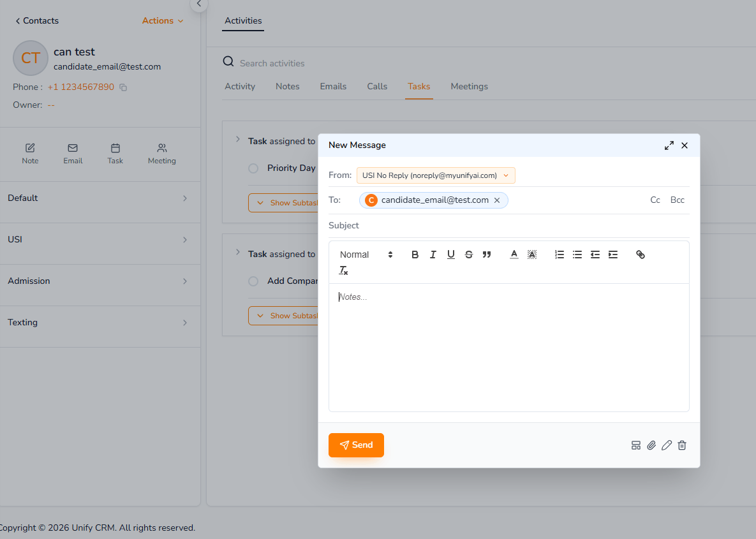Copy the phone number with the copy icon
Viewport: 756px width, 539px height.
pyautogui.click(x=122, y=86)
